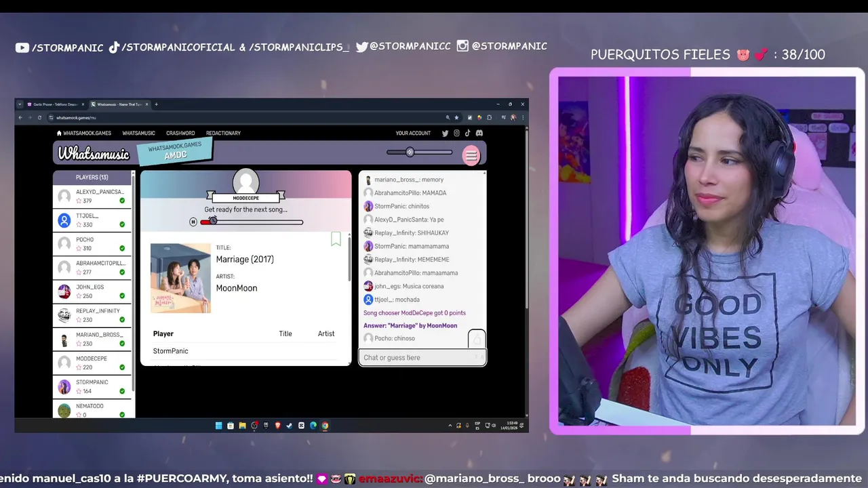Click the artist name MoonMoon

[237, 288]
